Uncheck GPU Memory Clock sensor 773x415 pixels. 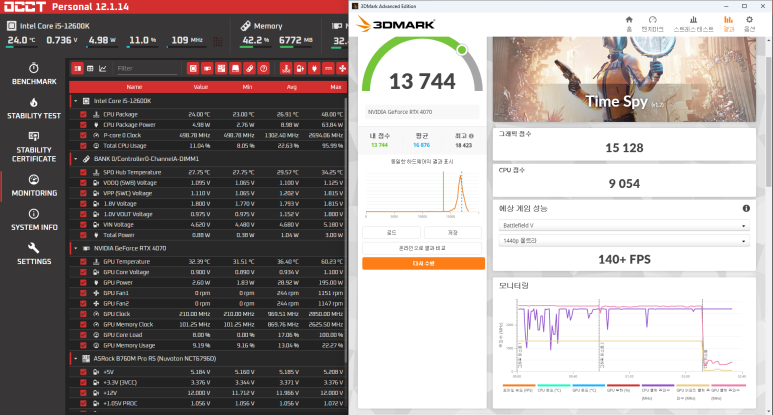pos(83,324)
